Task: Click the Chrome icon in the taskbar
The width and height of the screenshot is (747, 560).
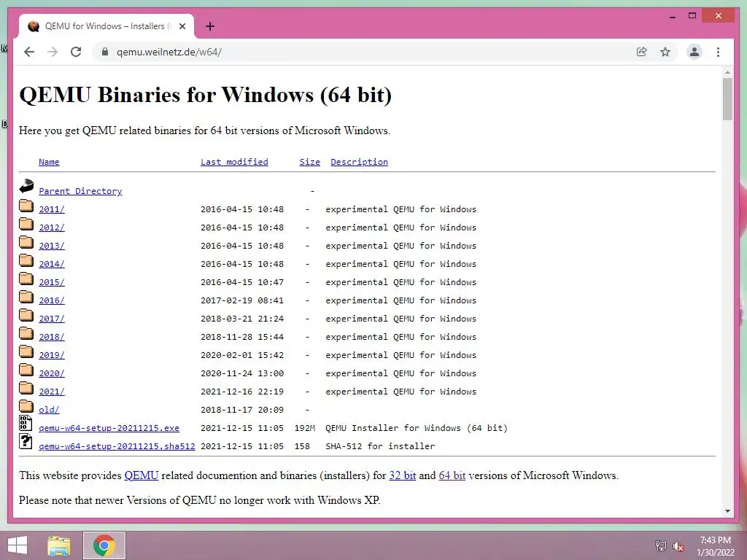Action: coord(104,545)
